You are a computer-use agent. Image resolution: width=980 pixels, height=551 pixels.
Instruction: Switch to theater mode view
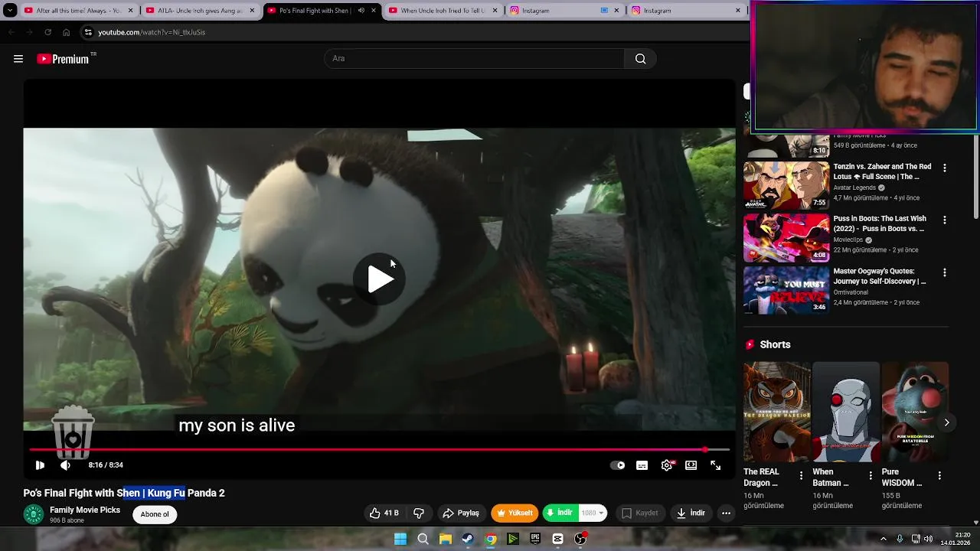pyautogui.click(x=691, y=465)
